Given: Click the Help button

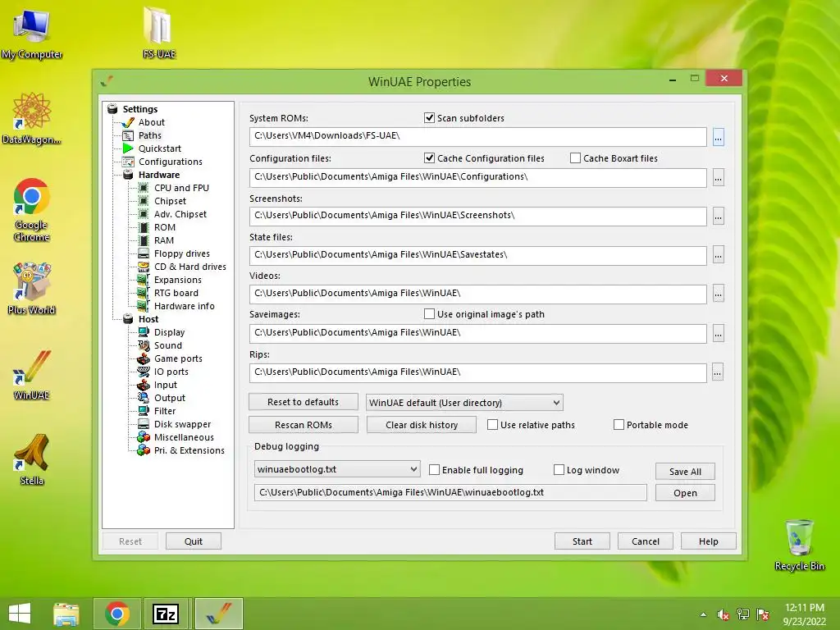Looking at the screenshot, I should 708,541.
